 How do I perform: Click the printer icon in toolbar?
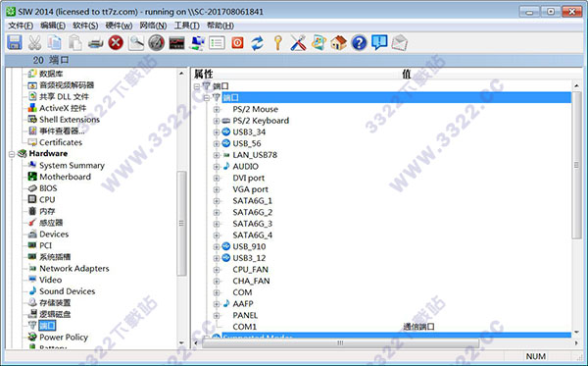click(x=96, y=43)
